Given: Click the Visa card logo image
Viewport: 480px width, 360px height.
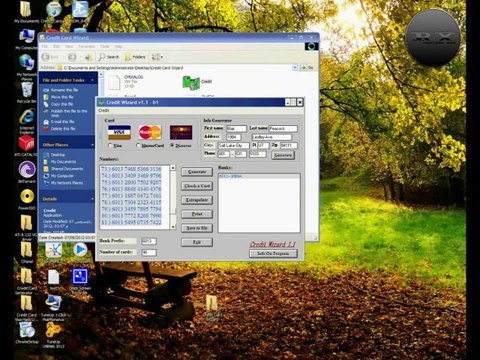Looking at the screenshot, I should coord(119,132).
